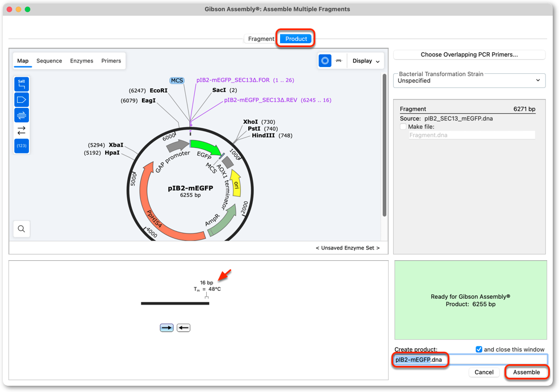Click the Fragment 6271 bp header
The image size is (559, 392).
[x=468, y=109]
